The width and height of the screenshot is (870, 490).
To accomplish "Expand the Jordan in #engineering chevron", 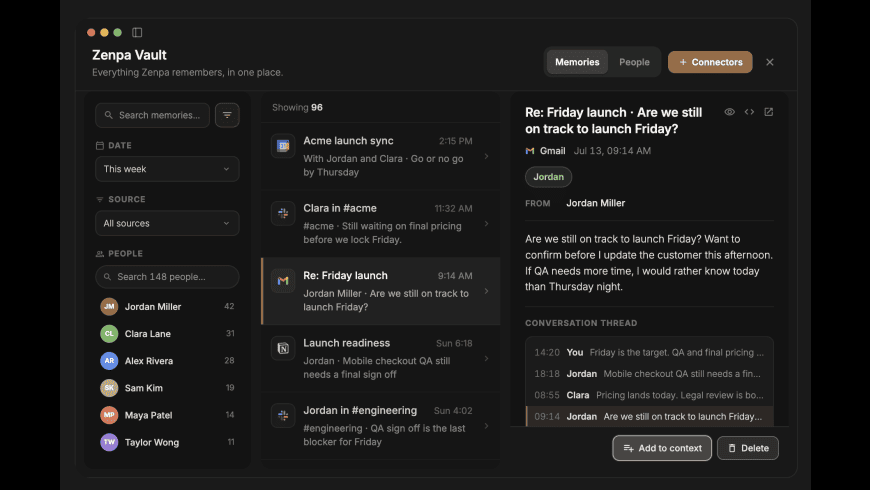I will [x=487, y=426].
